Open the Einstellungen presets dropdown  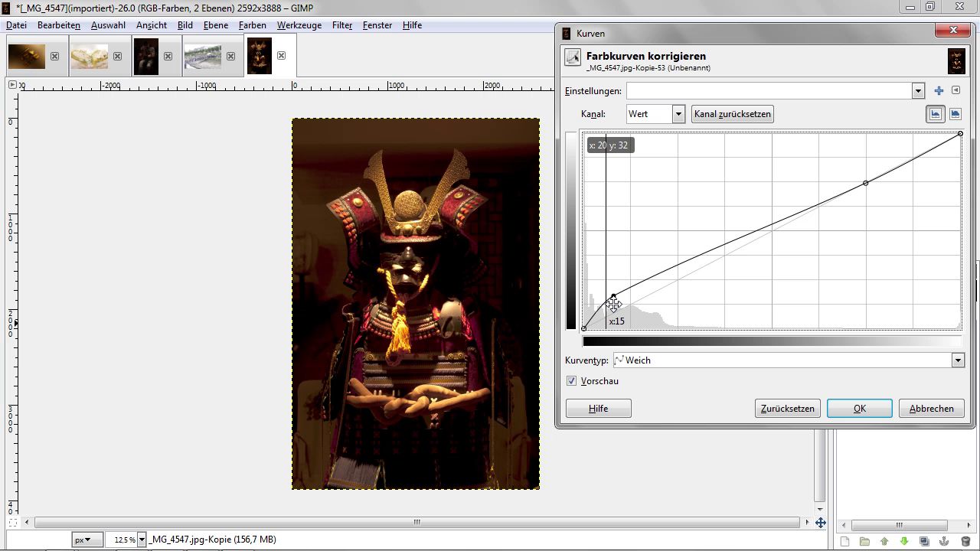[918, 91]
